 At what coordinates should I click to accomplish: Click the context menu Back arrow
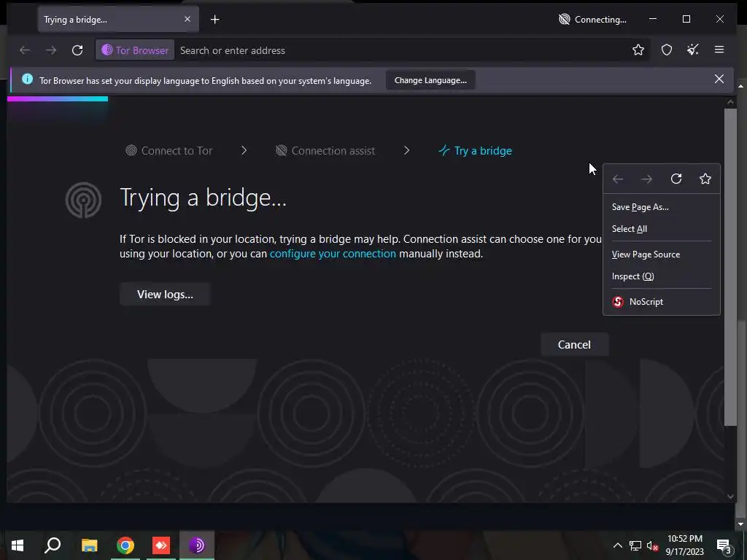[x=618, y=179]
